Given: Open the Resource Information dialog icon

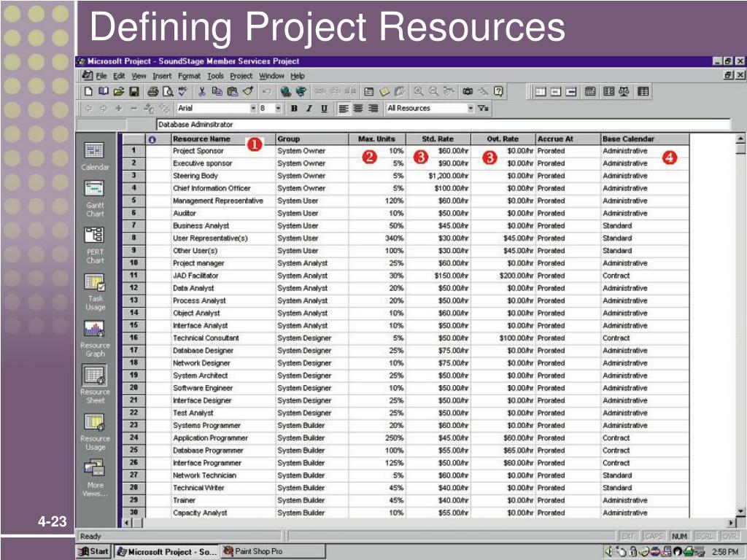Looking at the screenshot, I should tap(368, 91).
